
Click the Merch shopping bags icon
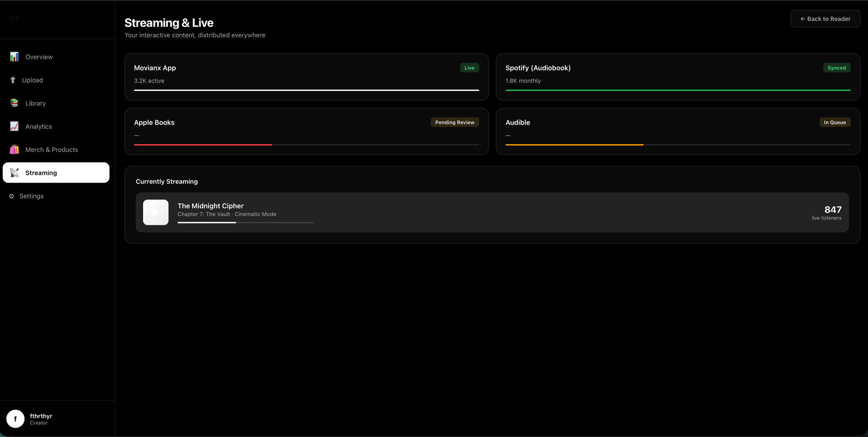click(x=15, y=150)
